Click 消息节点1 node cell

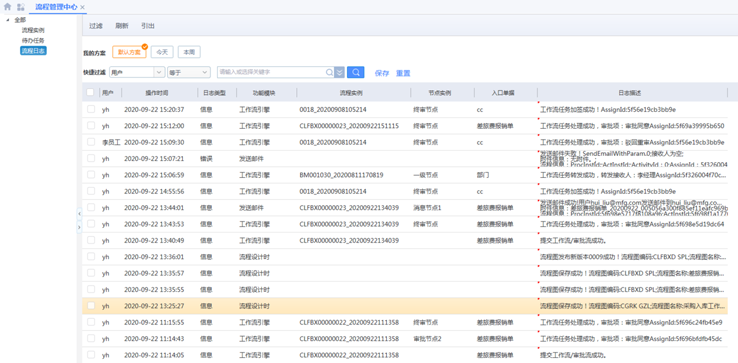coord(427,208)
